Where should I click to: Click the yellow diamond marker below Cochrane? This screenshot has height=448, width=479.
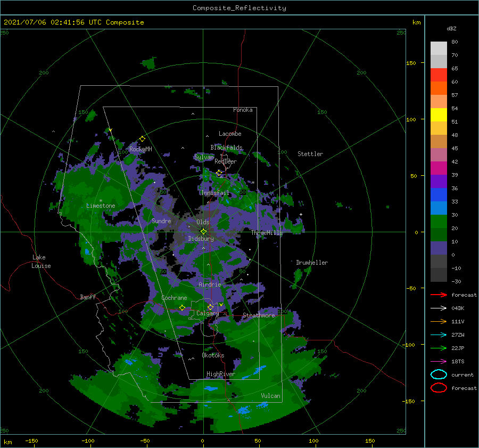(x=182, y=307)
